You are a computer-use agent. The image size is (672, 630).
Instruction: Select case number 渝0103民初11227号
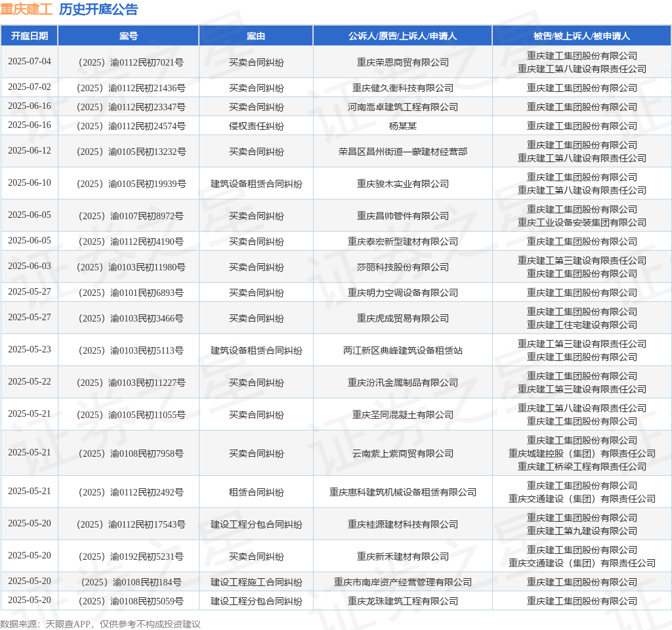pyautogui.click(x=131, y=383)
